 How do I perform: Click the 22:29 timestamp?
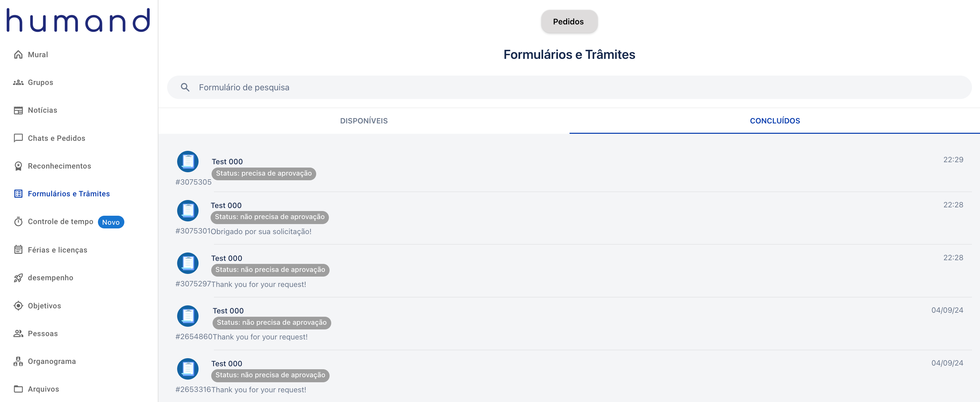(953, 160)
